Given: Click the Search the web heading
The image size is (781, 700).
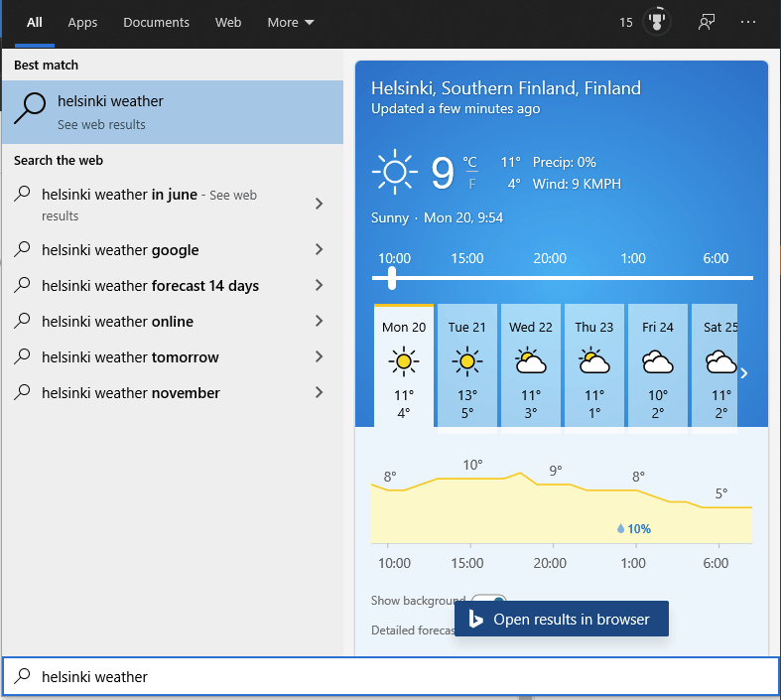Looking at the screenshot, I should [x=59, y=161].
